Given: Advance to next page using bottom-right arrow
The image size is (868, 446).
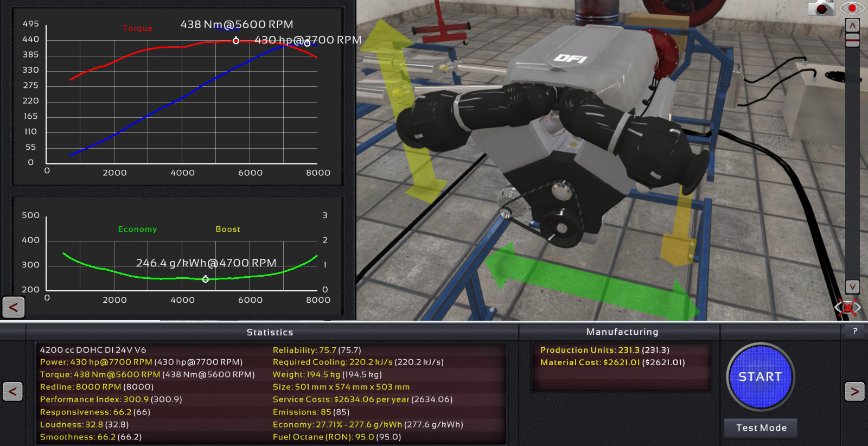Looking at the screenshot, I should click(854, 391).
